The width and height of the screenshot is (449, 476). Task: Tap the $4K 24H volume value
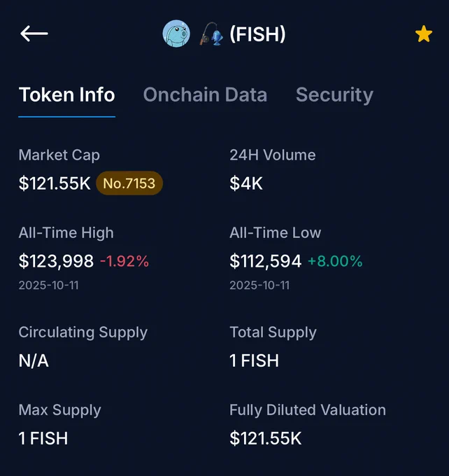point(246,183)
